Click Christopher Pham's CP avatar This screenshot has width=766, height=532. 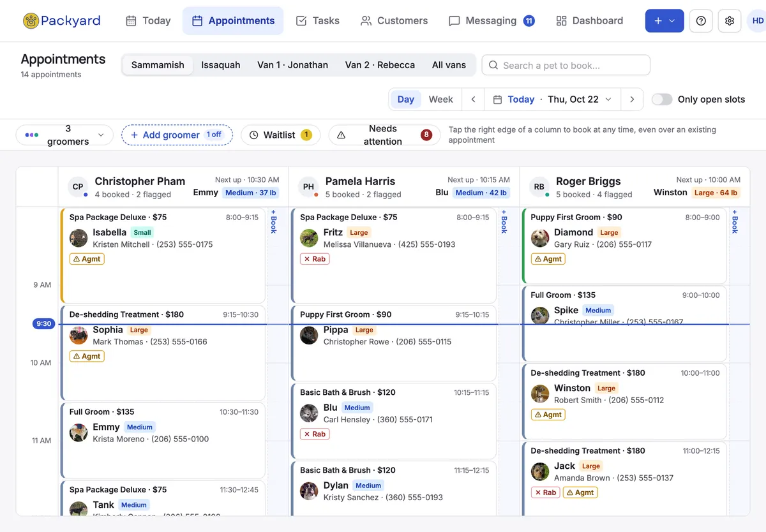pos(78,187)
